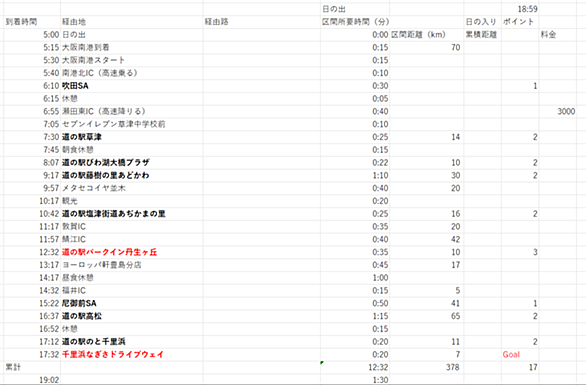The height and width of the screenshot is (385, 586).
Task: Select the 0:05 rest duration cell
Action: tap(355, 98)
